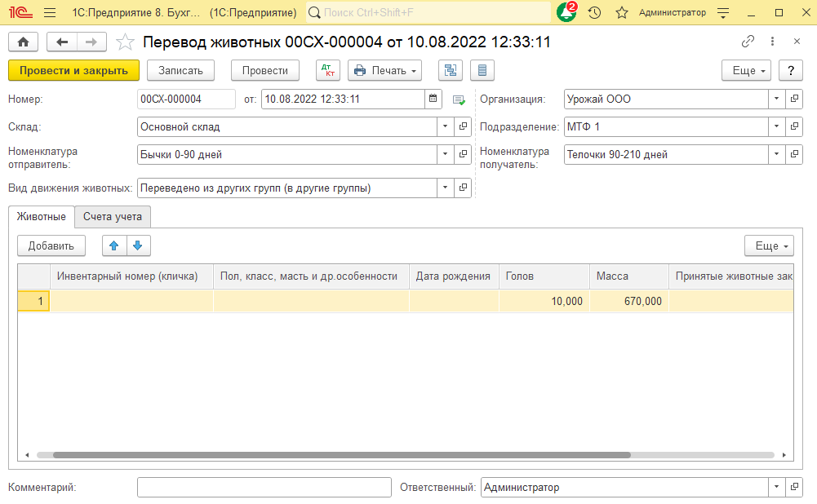The image size is (817, 504).
Task: Open the Дт/Кт postings icon
Action: point(328,70)
